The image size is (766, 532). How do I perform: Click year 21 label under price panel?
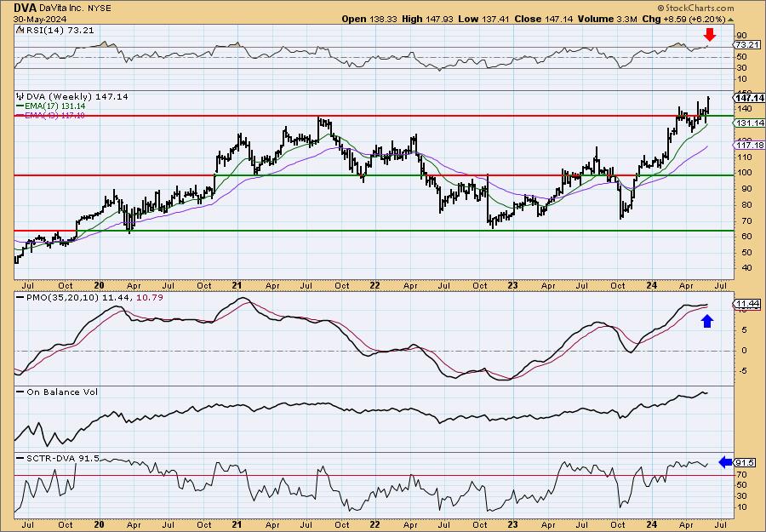pyautogui.click(x=237, y=285)
